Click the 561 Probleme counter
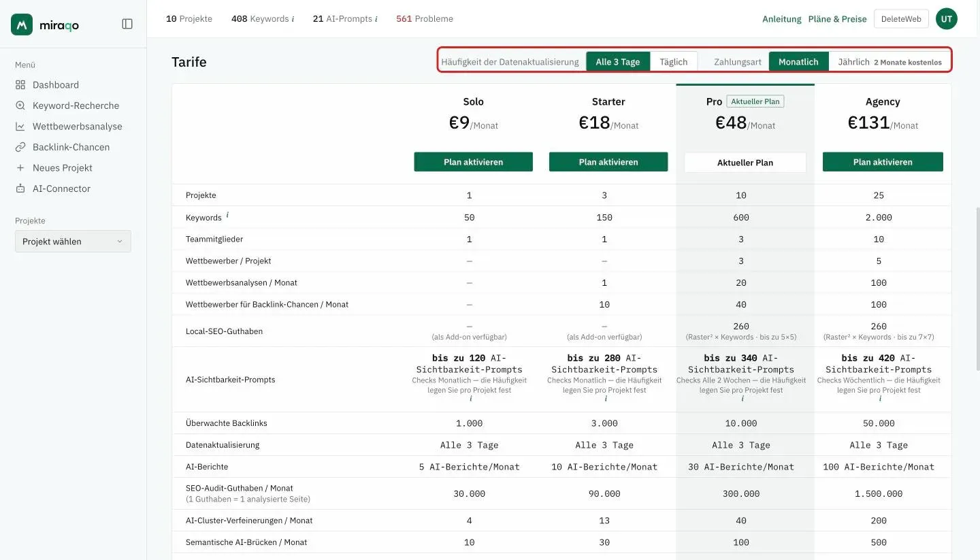Screen dimensions: 980x560 point(425,19)
